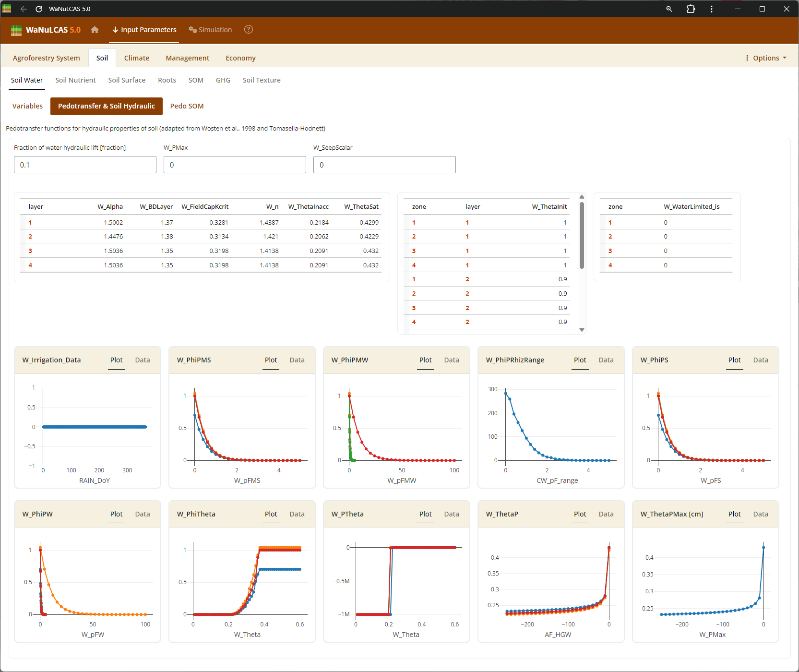
Task: Click the reload page icon
Action: tap(39, 9)
